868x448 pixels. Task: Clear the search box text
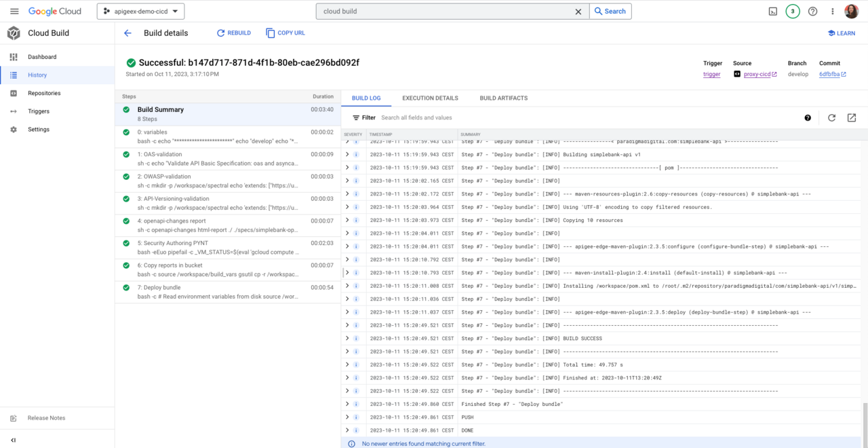coord(578,12)
